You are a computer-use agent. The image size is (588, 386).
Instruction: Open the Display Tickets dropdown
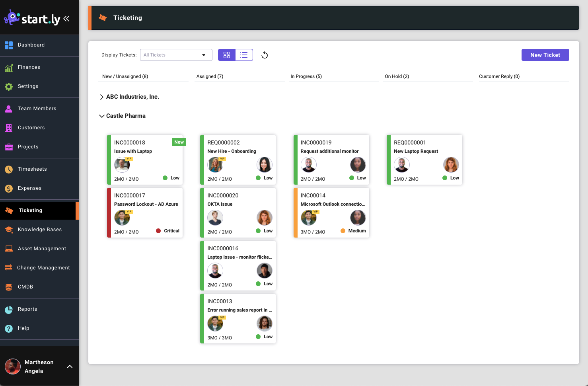tap(176, 55)
